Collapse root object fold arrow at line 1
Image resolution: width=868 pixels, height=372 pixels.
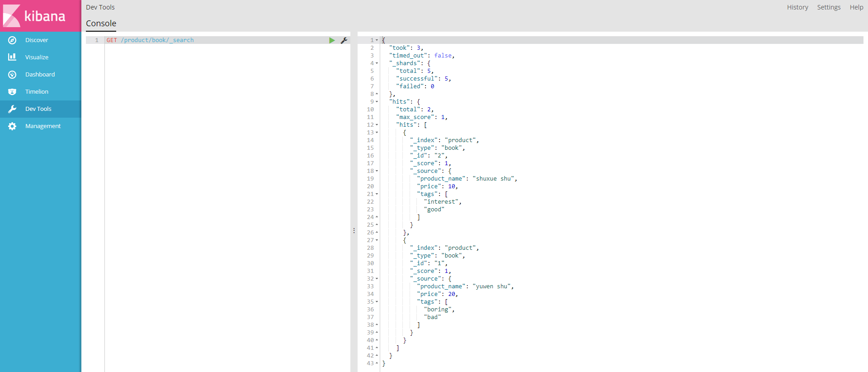point(377,40)
